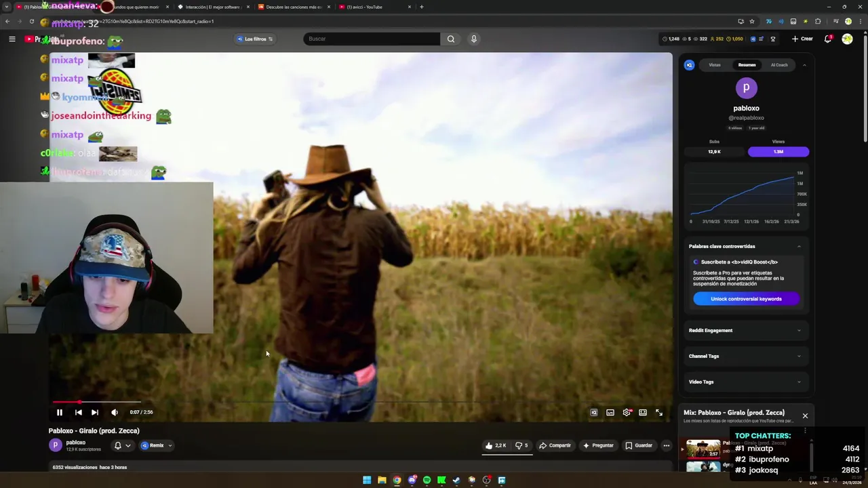
Task: Open Windows Start menu
Action: click(367, 480)
